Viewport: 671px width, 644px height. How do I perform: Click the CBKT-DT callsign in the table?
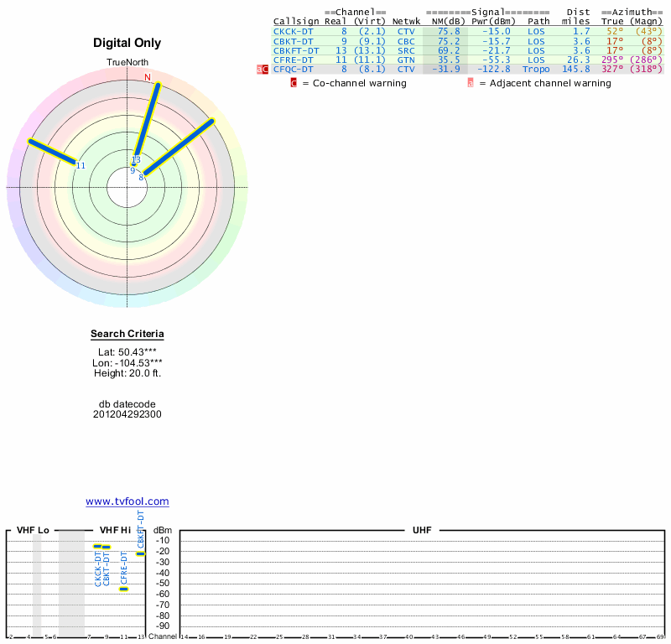pyautogui.click(x=293, y=41)
